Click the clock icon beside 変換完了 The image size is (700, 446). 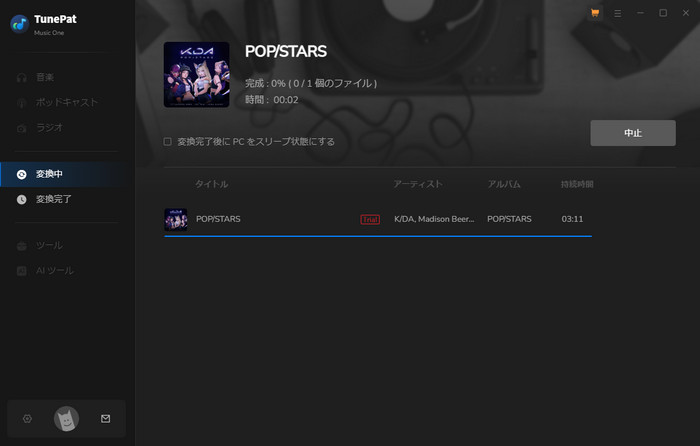pos(21,199)
